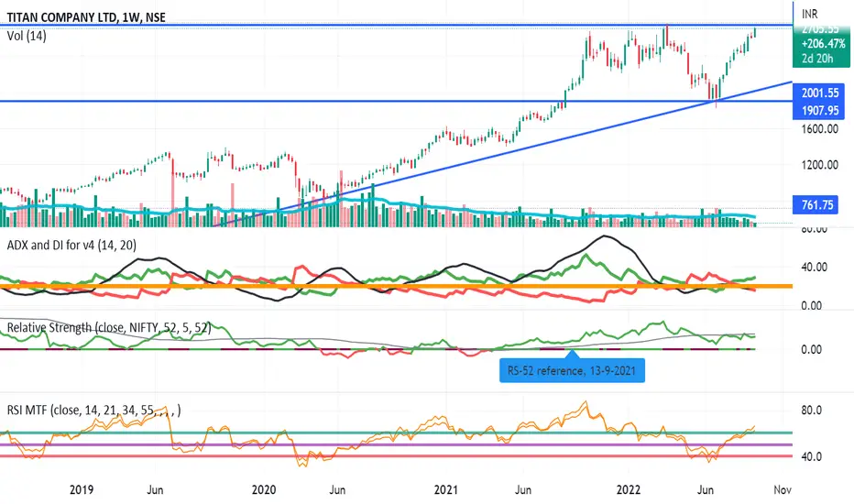854x504 pixels.
Task: Select the Vol (14) indicator label
Action: tap(27, 36)
